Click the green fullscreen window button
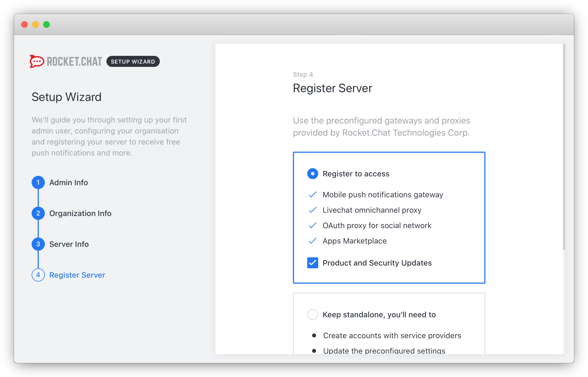Viewport: 588px width, 377px height. [x=46, y=24]
